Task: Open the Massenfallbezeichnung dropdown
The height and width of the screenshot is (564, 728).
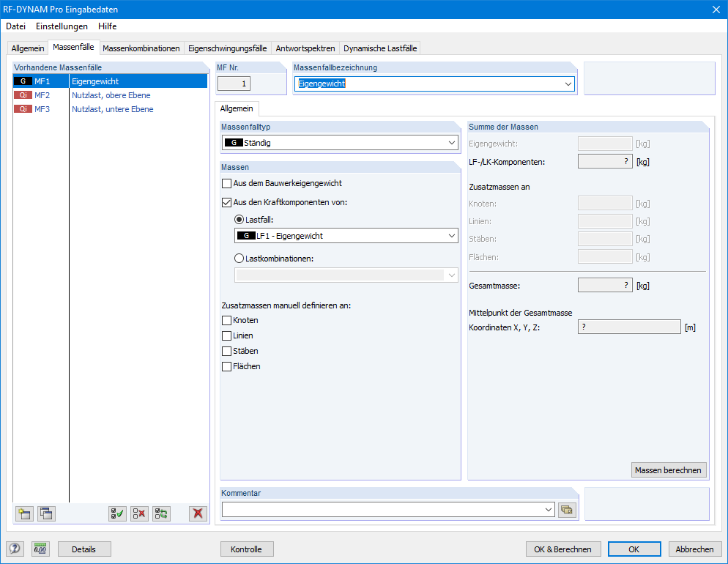Action: [568, 84]
